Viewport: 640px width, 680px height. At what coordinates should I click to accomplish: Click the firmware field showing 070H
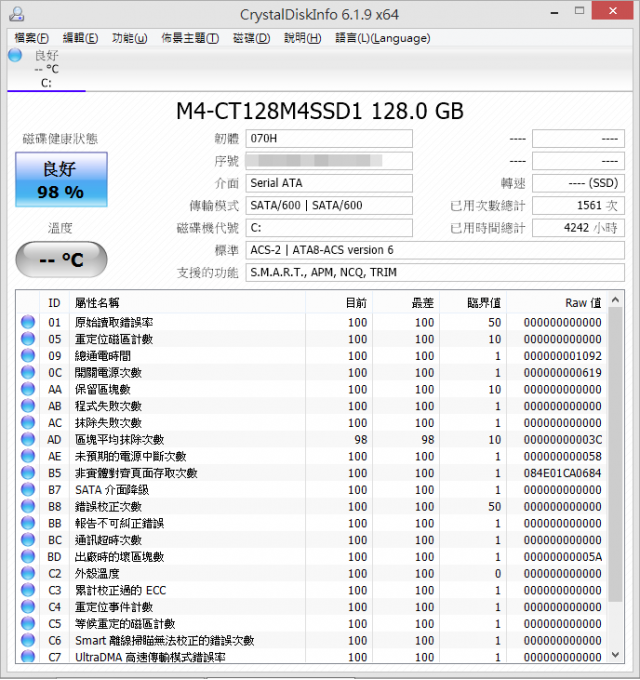click(329, 139)
